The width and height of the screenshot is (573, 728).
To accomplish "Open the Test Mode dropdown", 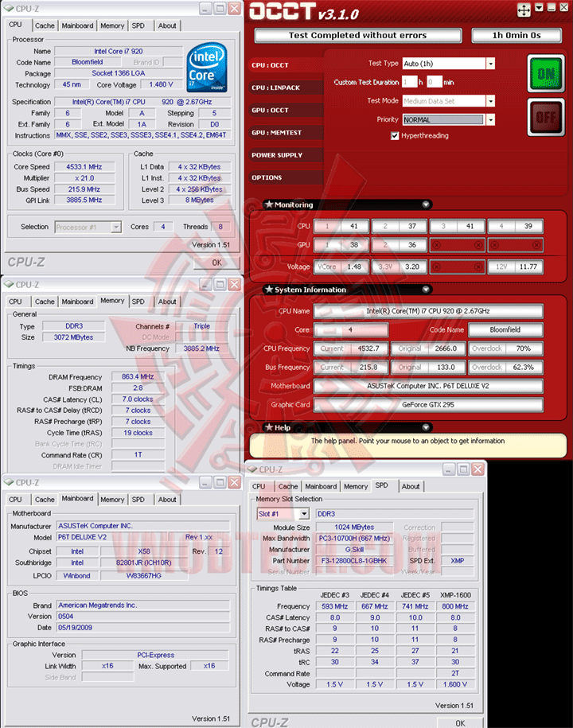I will 490,101.
